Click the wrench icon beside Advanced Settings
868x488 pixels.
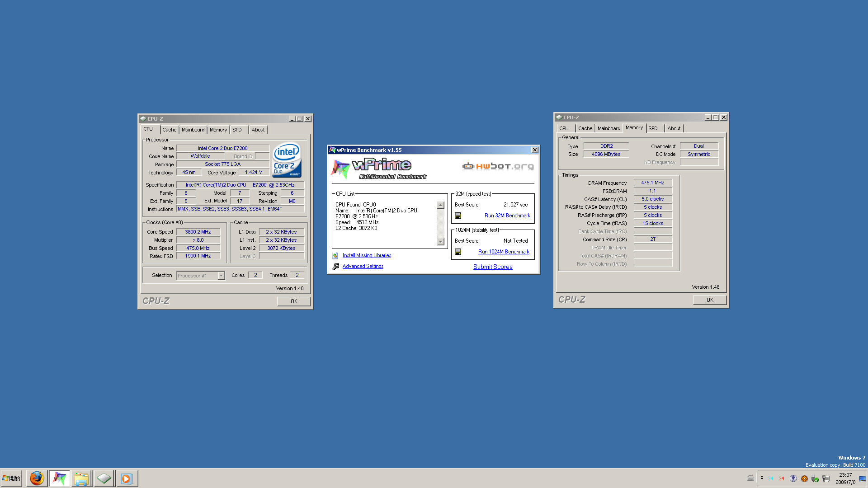(335, 267)
